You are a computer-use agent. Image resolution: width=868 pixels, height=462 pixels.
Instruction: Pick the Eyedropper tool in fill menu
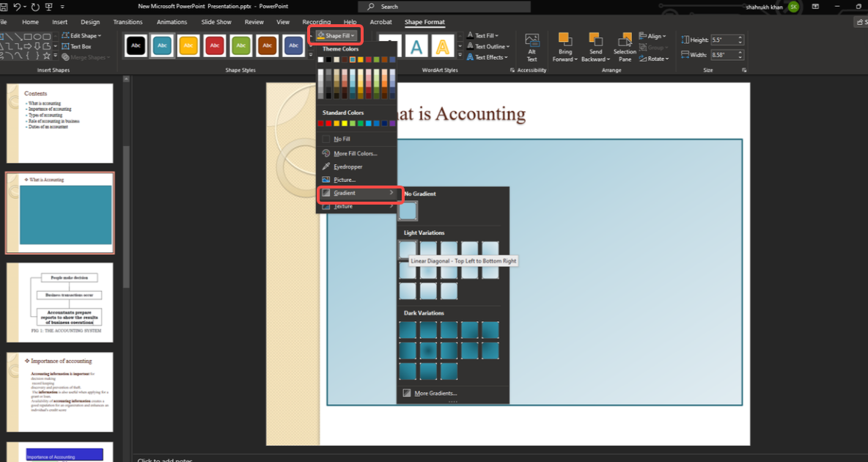coord(347,166)
